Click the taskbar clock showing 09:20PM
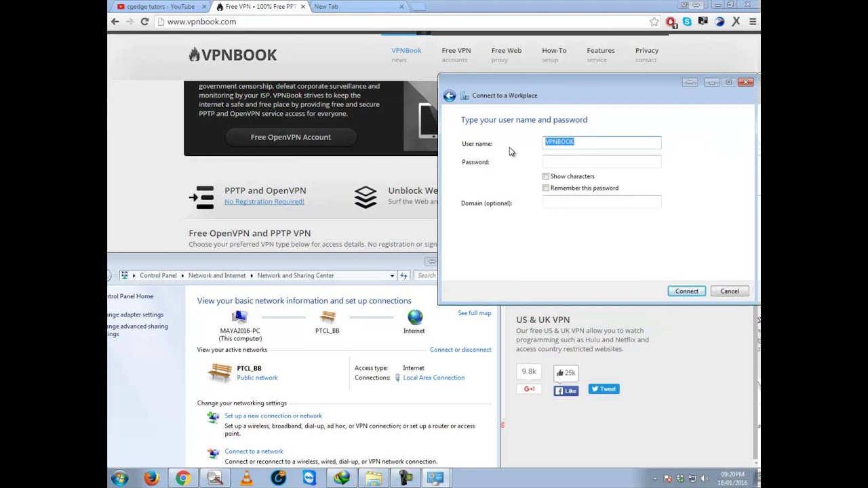The height and width of the screenshot is (488, 868). 733,478
